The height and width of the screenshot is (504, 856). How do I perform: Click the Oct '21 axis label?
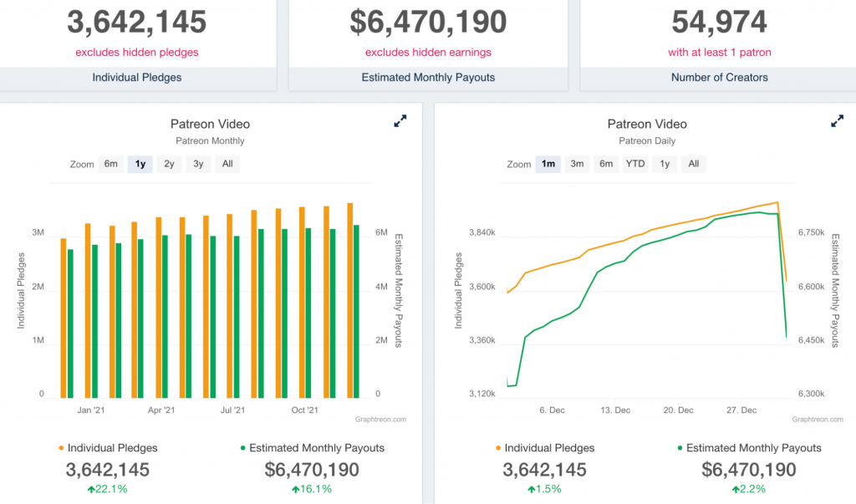coord(304,410)
